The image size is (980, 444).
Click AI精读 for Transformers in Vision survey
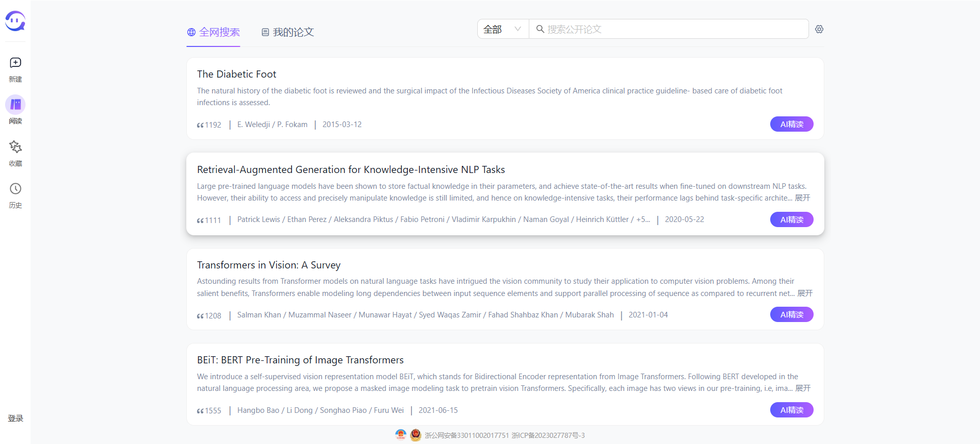pos(791,314)
